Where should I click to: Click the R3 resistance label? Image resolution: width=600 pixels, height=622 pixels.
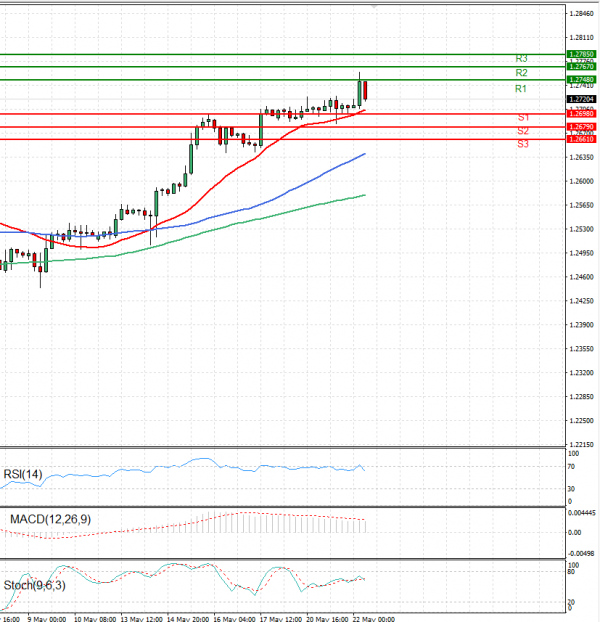(x=521, y=59)
